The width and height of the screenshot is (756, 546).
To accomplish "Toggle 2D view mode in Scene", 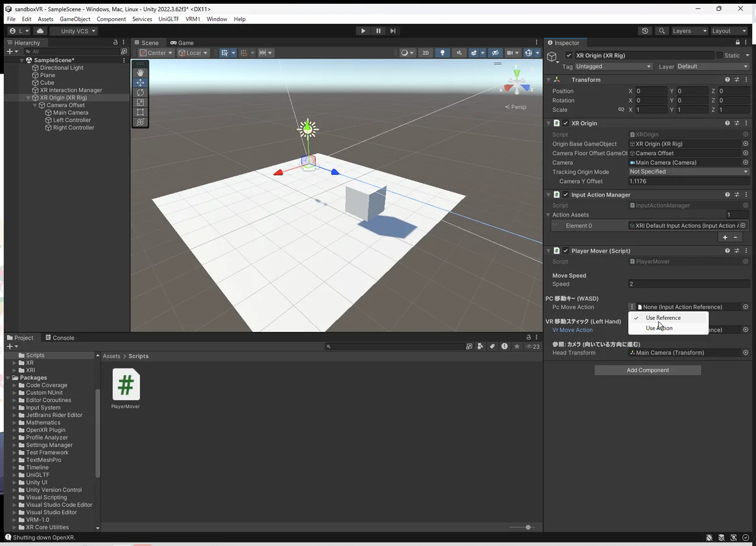I will (425, 53).
